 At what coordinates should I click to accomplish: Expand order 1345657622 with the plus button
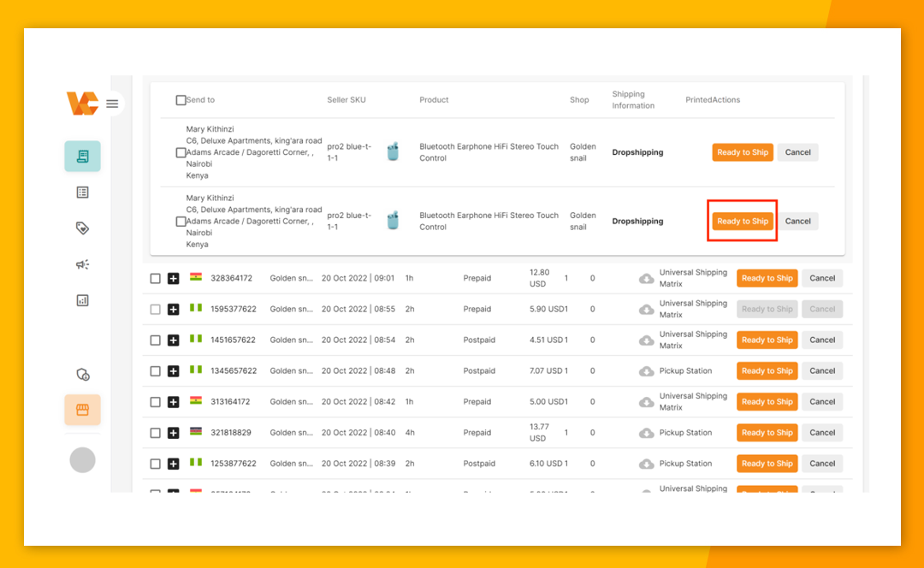point(173,371)
